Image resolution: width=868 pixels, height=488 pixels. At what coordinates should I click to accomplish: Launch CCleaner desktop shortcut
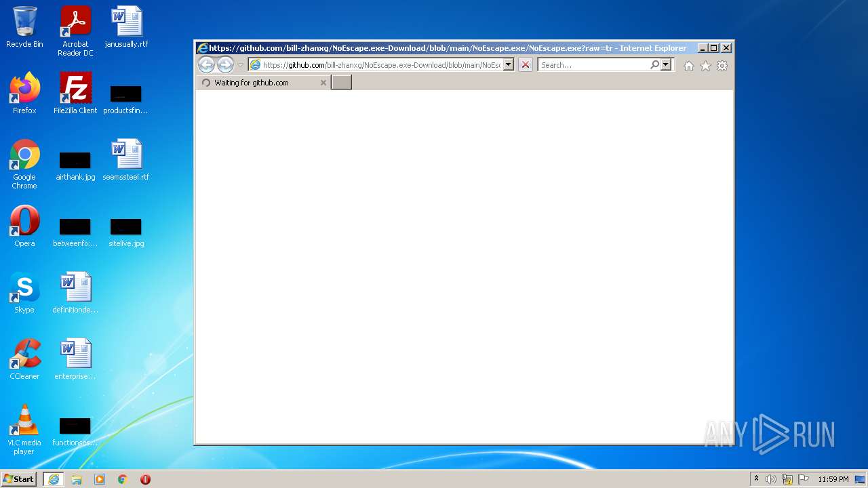point(24,360)
